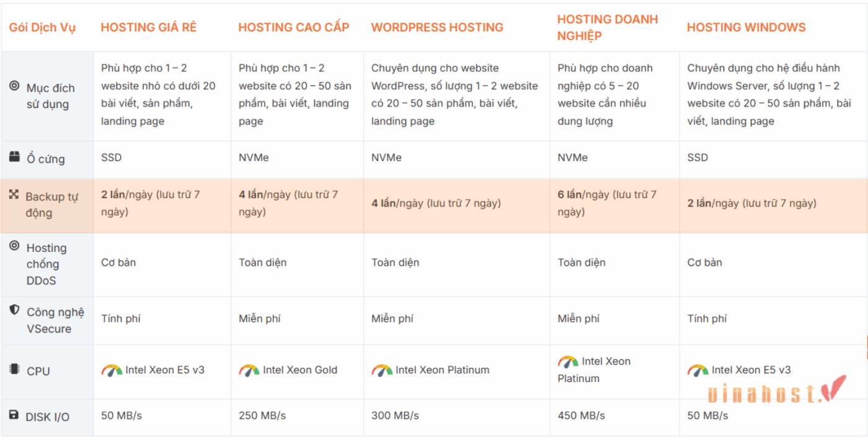
Task: Click the gauge icon in the Hosting Giá Rẻ CPU cell
Action: (x=112, y=370)
